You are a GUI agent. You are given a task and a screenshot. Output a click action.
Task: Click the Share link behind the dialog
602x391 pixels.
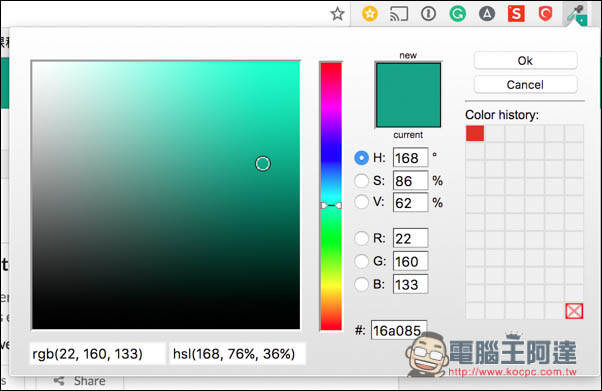coord(80,381)
